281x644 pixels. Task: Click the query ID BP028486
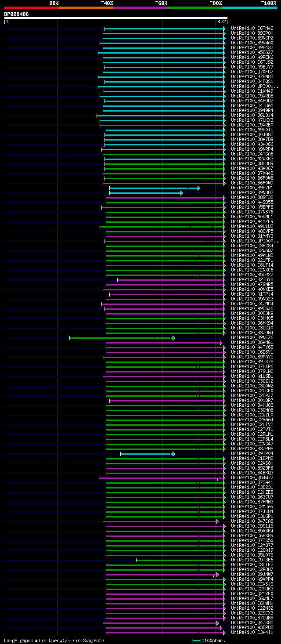point(17,14)
